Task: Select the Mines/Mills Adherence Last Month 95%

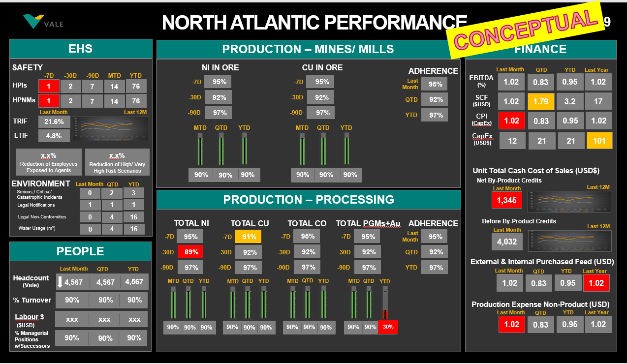Action: tap(435, 84)
